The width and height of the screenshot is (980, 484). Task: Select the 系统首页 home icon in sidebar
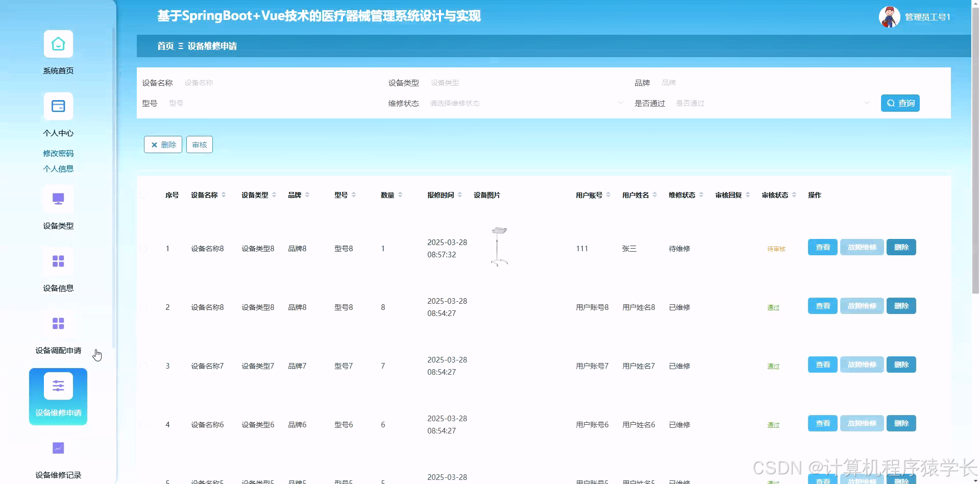tap(58, 44)
